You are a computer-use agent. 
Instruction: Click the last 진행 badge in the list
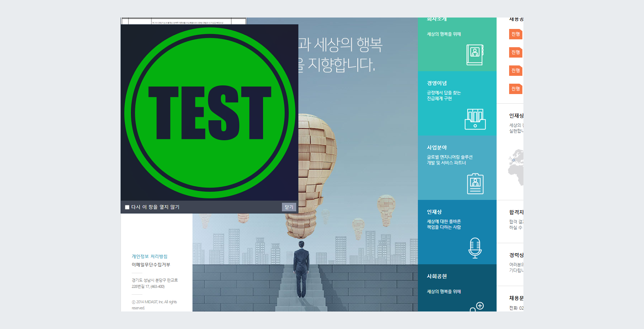pos(515,88)
